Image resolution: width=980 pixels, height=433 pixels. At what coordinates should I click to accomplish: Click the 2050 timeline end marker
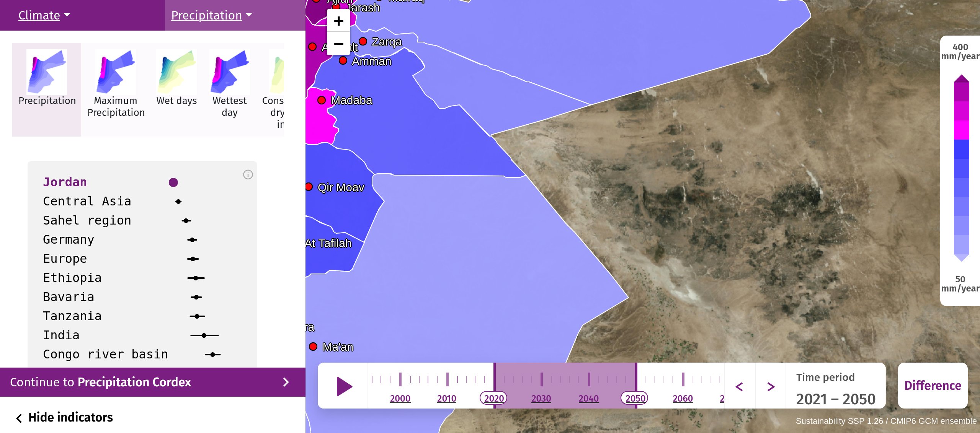click(635, 399)
